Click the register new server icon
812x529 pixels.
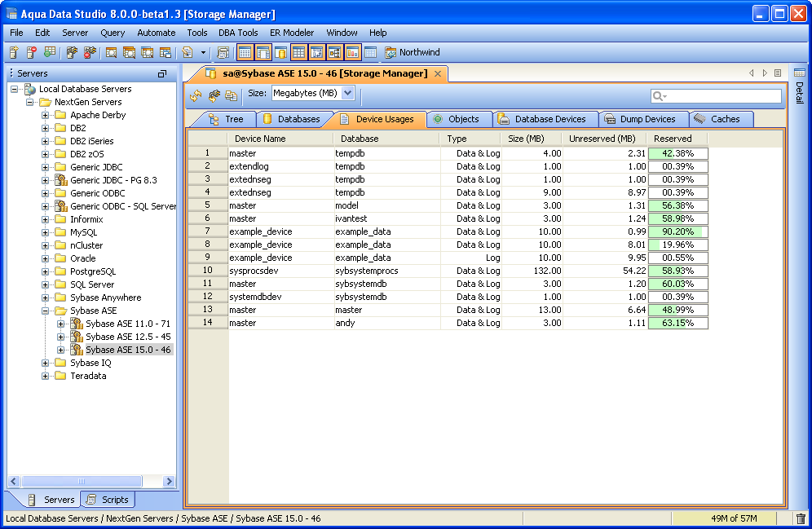[x=14, y=52]
